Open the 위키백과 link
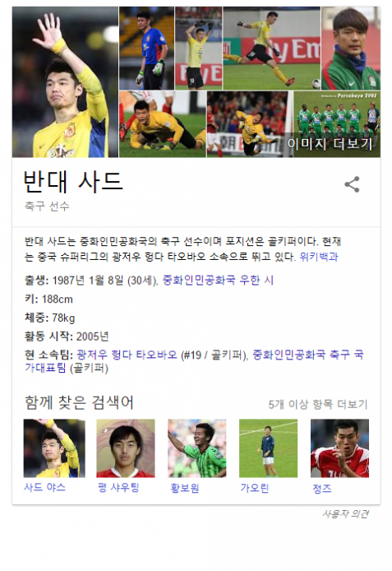Viewport: 392px width, 571px height. (319, 257)
